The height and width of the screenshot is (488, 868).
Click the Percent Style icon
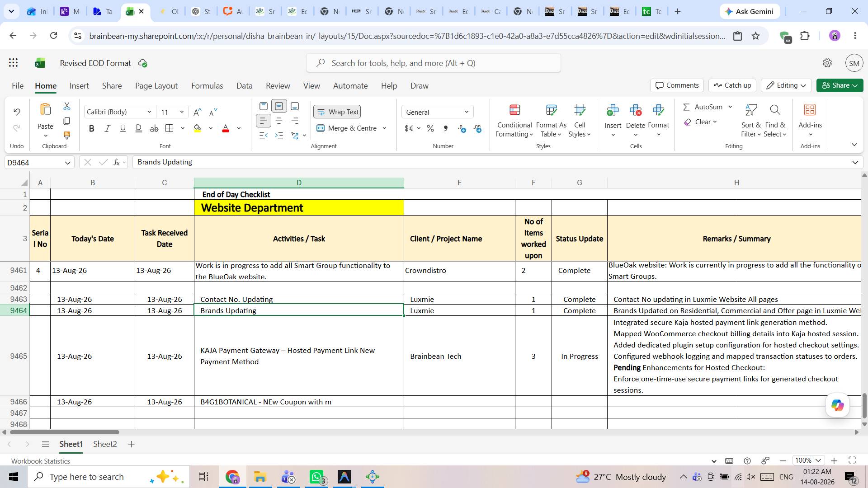pyautogui.click(x=430, y=129)
